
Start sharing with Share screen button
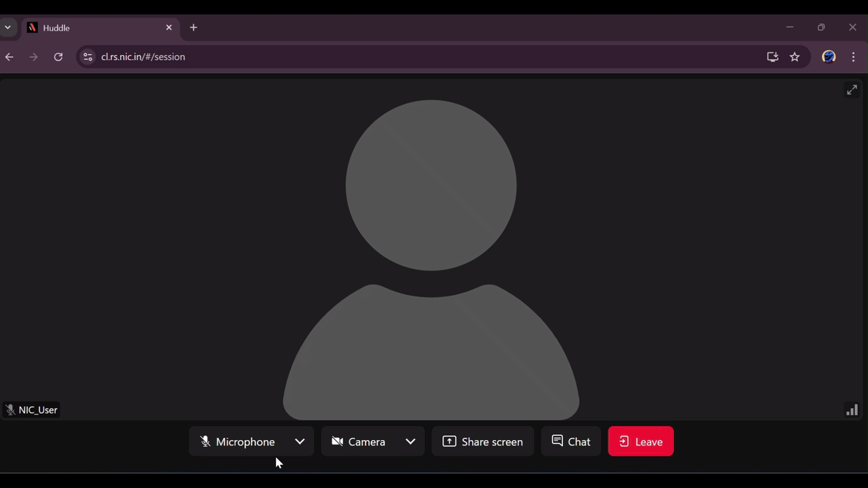point(483,441)
